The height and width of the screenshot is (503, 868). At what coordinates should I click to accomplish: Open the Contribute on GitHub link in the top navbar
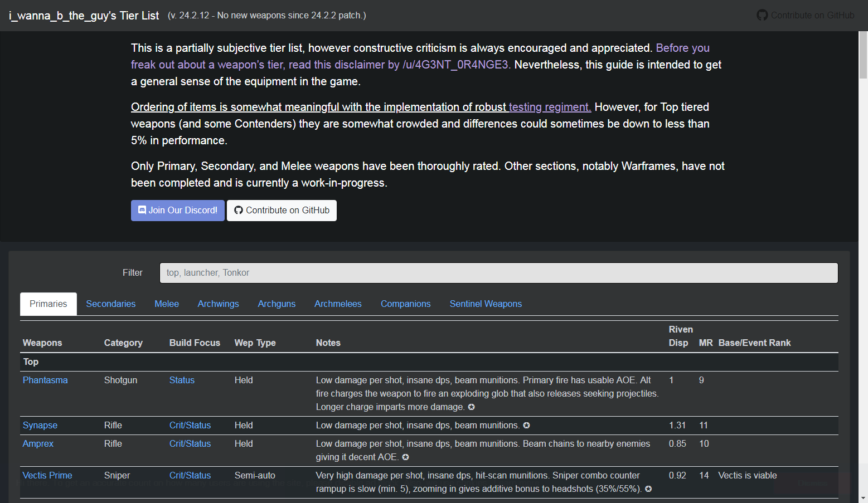point(805,16)
